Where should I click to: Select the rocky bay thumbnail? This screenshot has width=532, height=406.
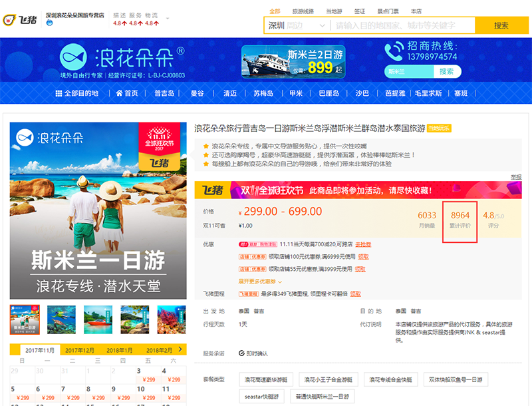click(x=135, y=319)
